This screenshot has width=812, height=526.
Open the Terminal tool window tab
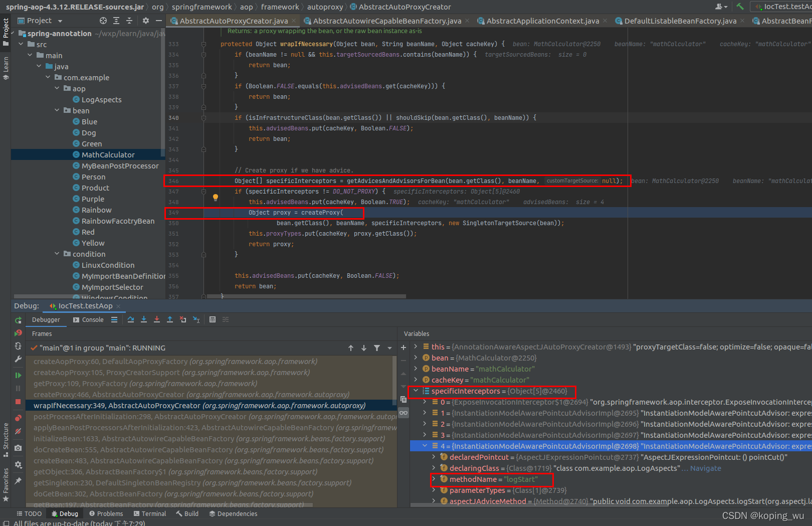pos(150,513)
